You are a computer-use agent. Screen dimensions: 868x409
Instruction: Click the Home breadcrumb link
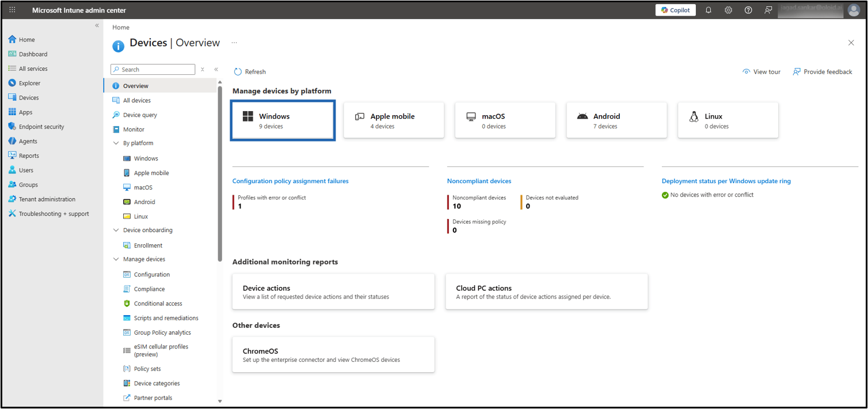click(x=121, y=27)
